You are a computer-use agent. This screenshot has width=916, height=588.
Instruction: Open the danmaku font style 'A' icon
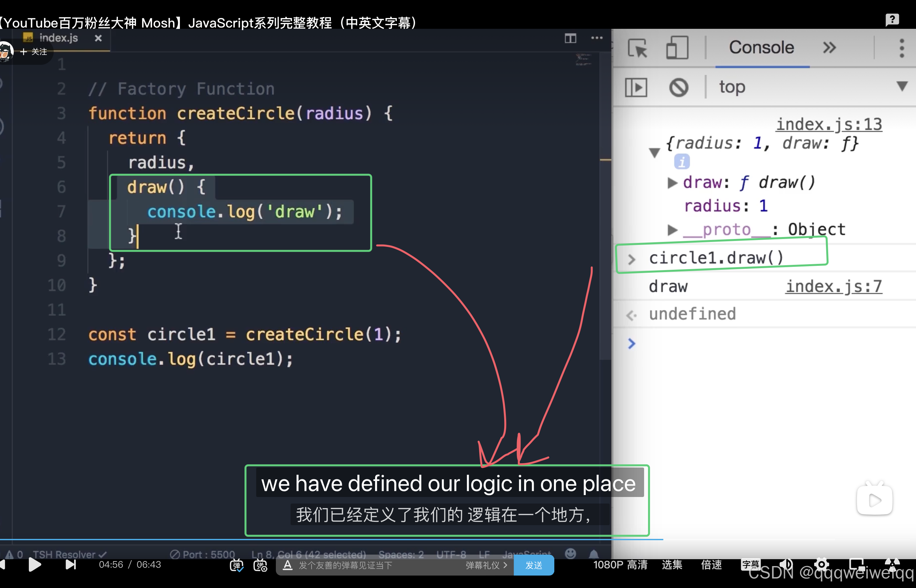[288, 565]
